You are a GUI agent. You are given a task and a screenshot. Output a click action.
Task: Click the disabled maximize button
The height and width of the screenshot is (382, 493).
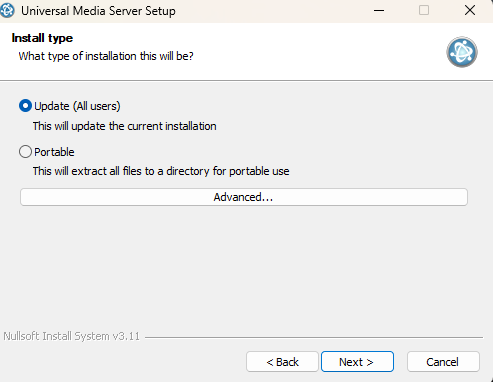pos(424,11)
